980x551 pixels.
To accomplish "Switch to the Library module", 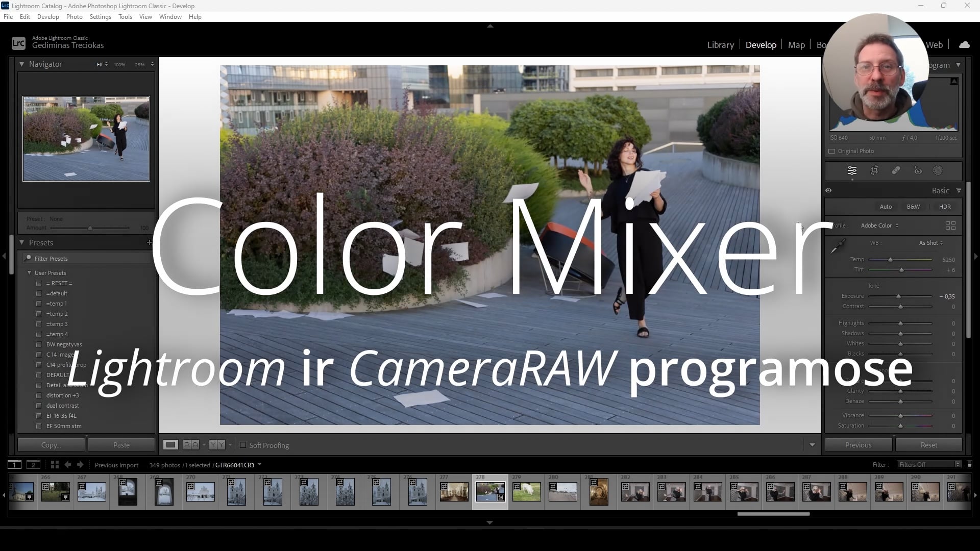I will pos(720,45).
